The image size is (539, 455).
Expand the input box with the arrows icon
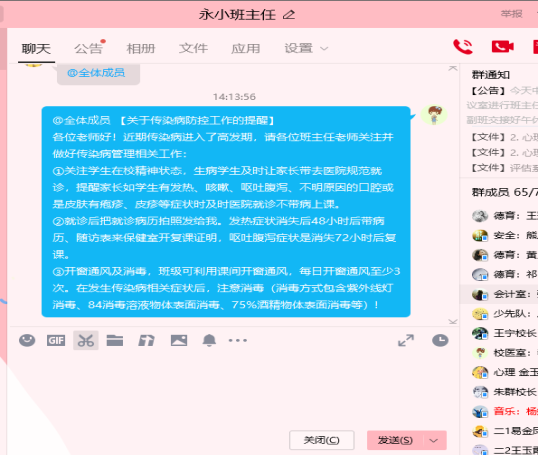(x=406, y=340)
